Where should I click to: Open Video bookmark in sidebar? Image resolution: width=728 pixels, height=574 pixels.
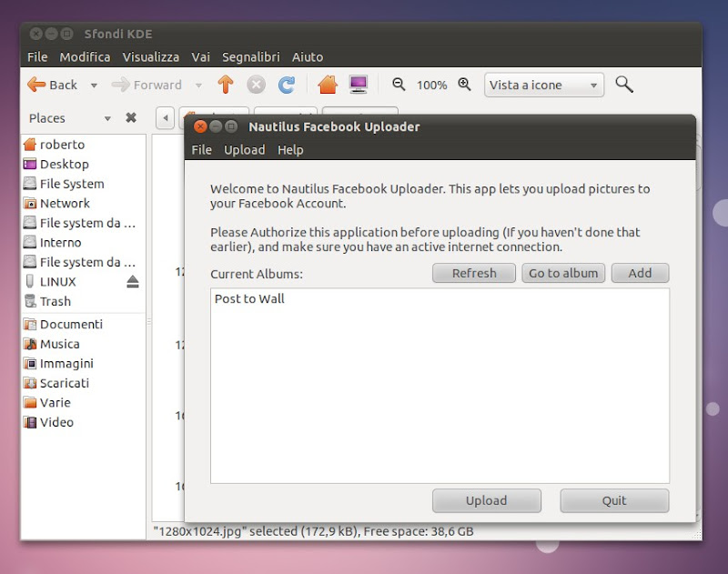84,422
